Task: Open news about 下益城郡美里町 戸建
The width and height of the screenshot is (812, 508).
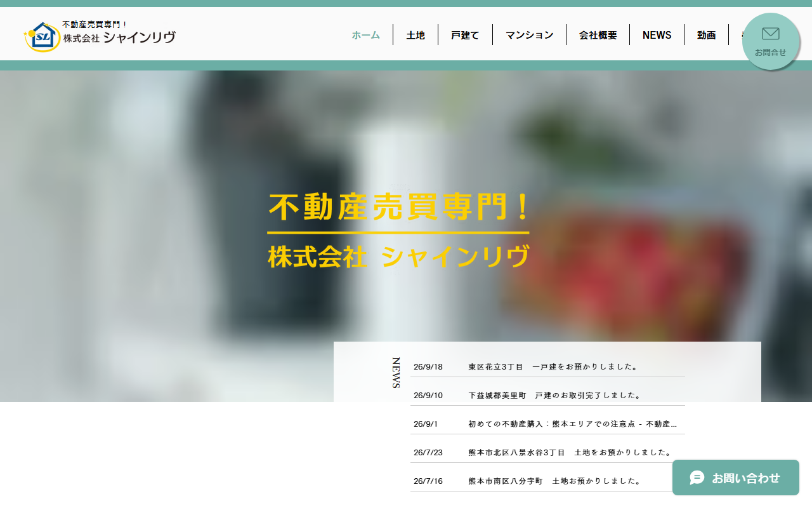Action: tap(554, 396)
